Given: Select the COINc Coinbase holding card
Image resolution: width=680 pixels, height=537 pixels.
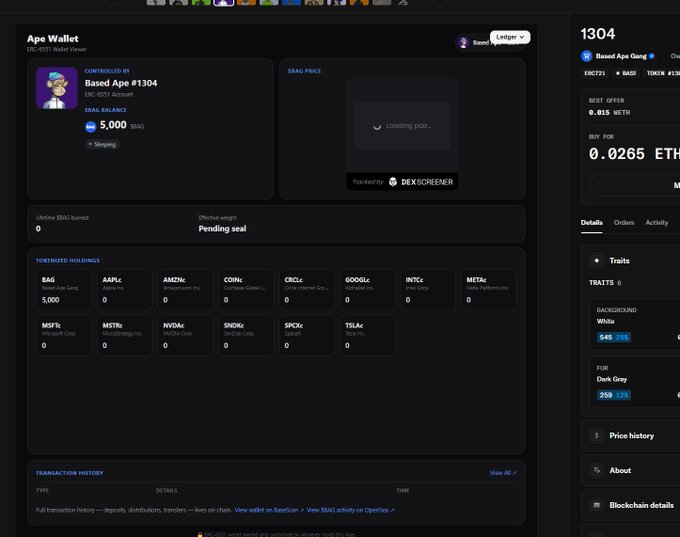Looking at the screenshot, I should 246,290.
